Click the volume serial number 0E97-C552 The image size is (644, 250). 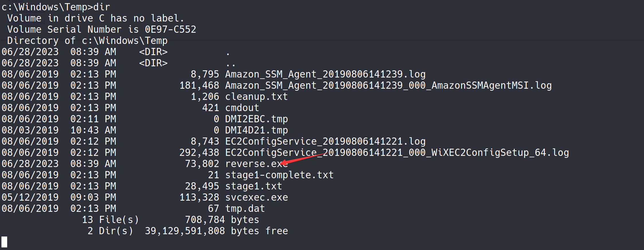(170, 30)
